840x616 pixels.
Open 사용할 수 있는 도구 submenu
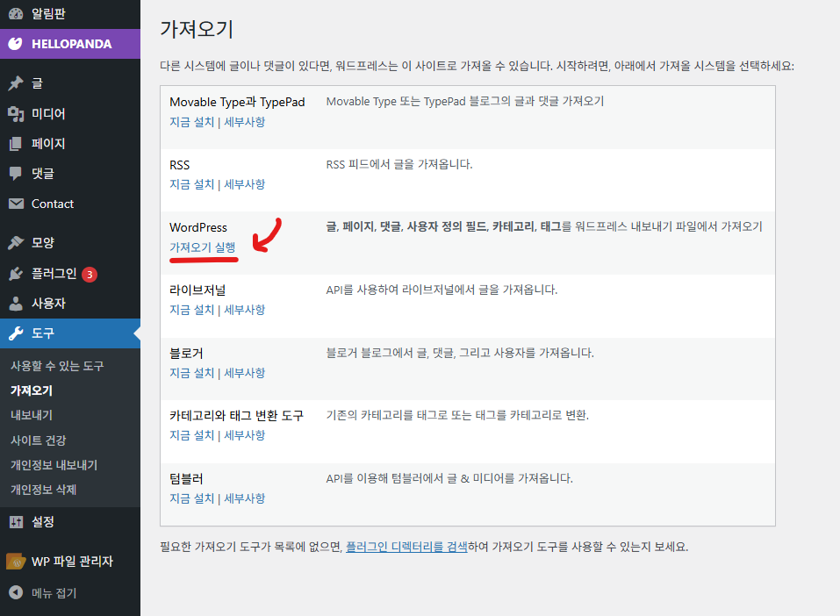[x=57, y=366]
